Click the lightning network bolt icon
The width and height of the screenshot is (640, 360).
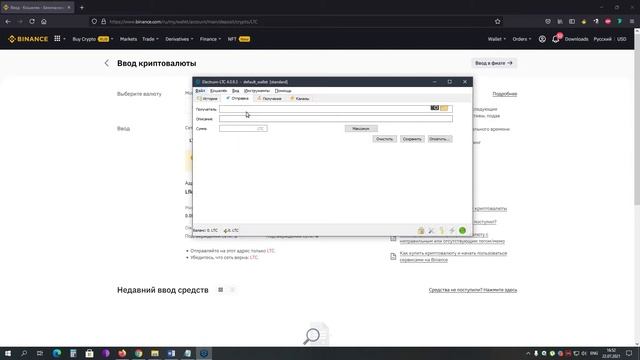[452, 231]
